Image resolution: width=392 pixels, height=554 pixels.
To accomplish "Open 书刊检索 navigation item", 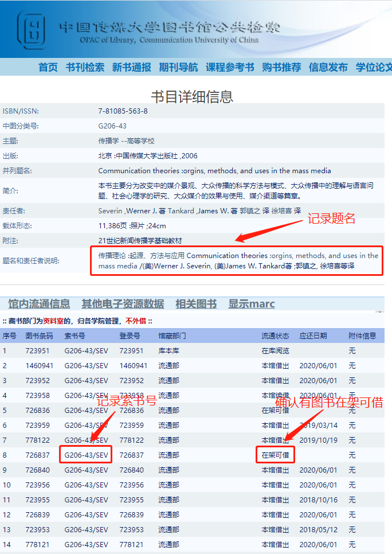I will point(85,67).
